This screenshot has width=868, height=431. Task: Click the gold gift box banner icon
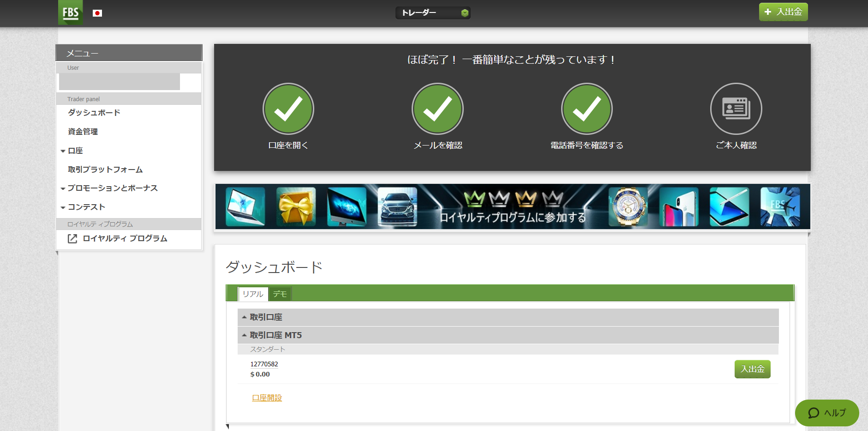(296, 207)
